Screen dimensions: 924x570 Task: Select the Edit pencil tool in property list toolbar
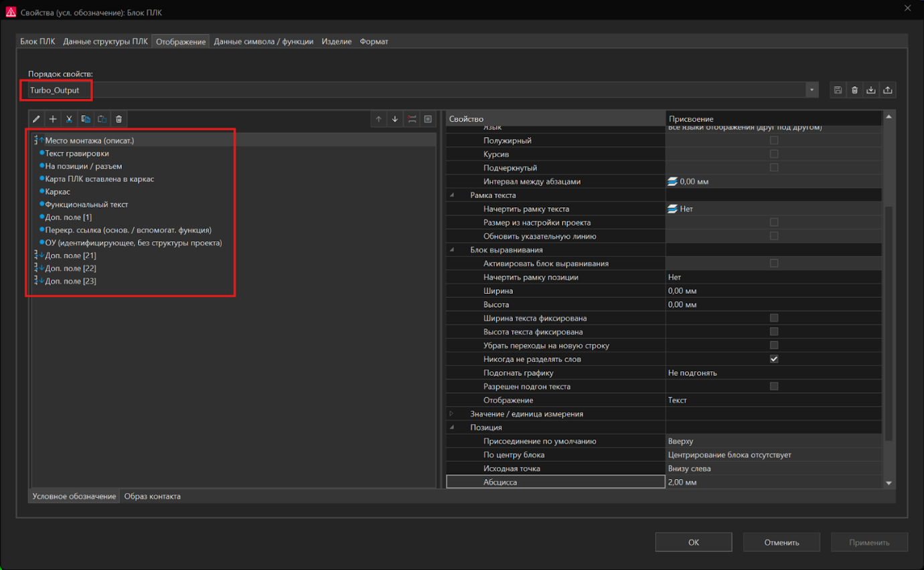[x=36, y=118]
